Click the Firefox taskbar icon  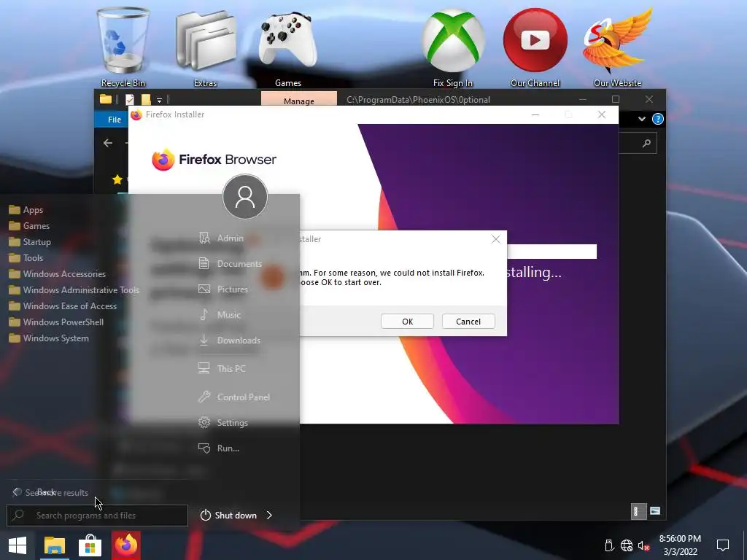[126, 545]
